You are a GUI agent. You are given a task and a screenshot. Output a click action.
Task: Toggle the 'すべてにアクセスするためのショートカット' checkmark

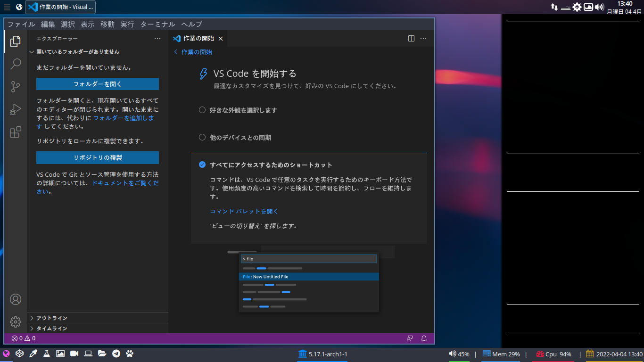pos(202,165)
